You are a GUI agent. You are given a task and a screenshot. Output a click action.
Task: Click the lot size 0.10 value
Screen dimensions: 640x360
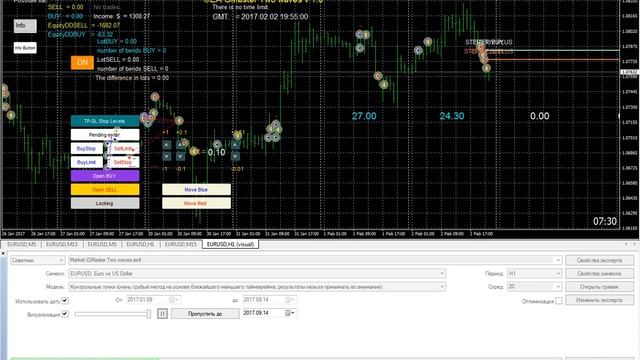tap(216, 152)
